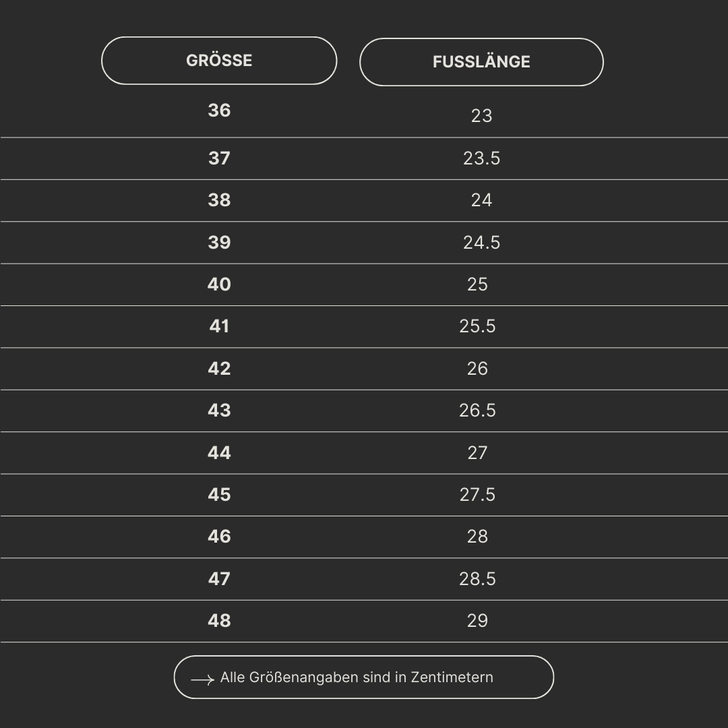Choose the 26.5 foot length value
This screenshot has height=728, width=728.
[x=477, y=411]
